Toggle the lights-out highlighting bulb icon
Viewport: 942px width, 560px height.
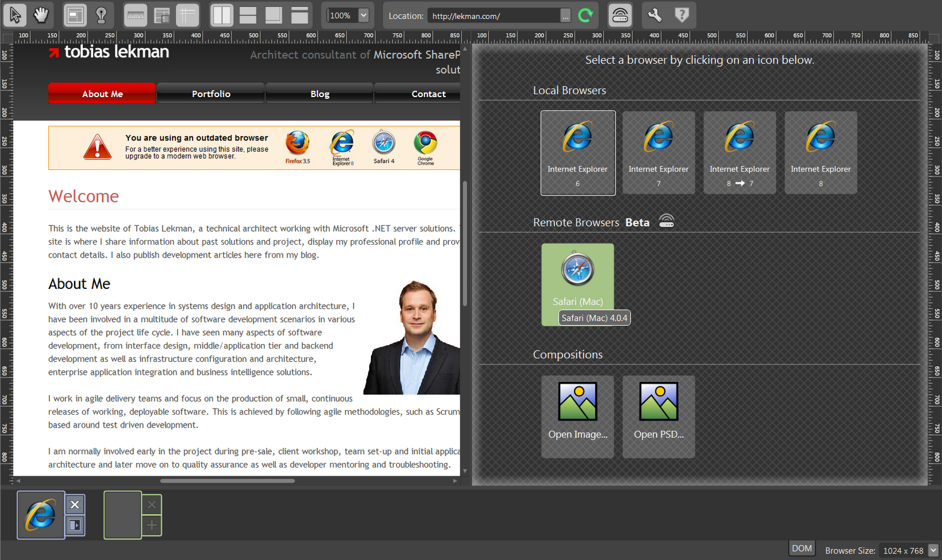(101, 15)
